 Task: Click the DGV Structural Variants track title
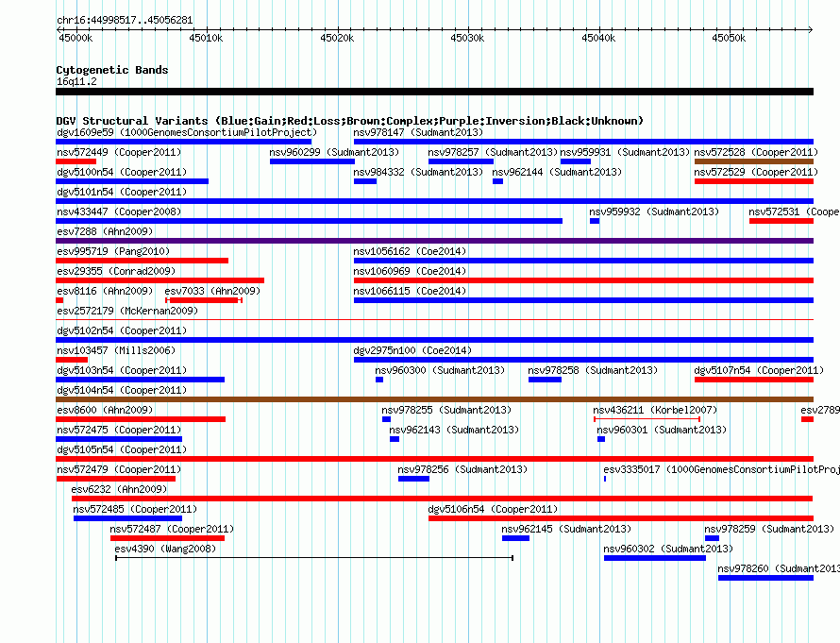tap(349, 121)
